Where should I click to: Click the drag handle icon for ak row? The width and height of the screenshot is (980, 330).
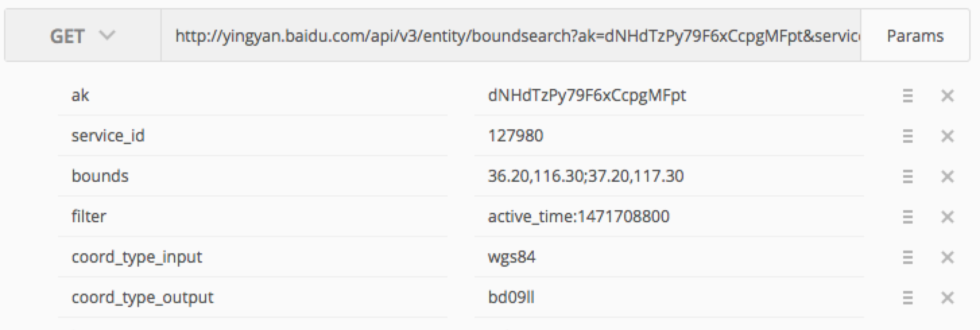907,96
